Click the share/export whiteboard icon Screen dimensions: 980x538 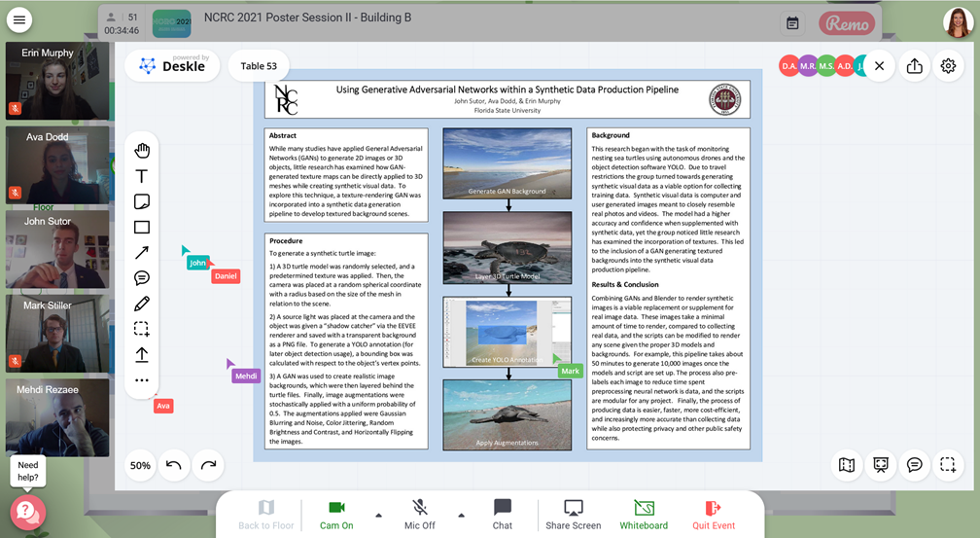pos(914,66)
